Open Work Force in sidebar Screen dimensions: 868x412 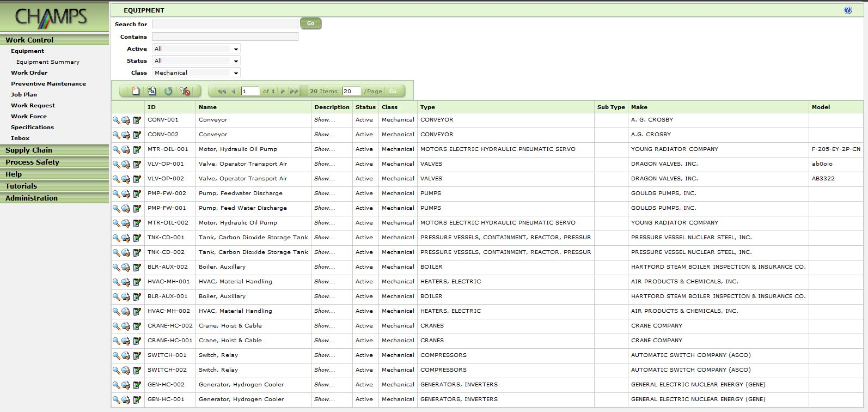click(29, 117)
